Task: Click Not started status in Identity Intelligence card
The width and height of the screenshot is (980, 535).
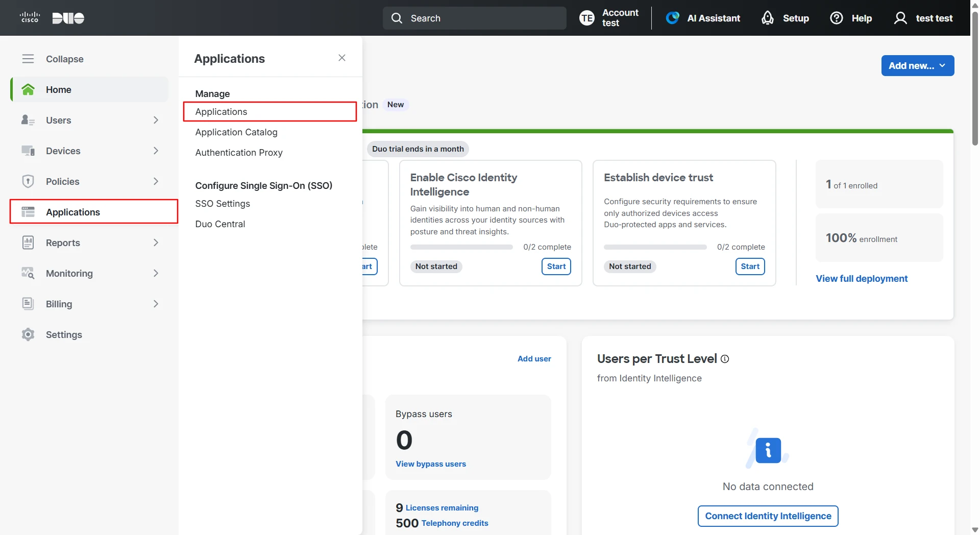Action: [436, 266]
